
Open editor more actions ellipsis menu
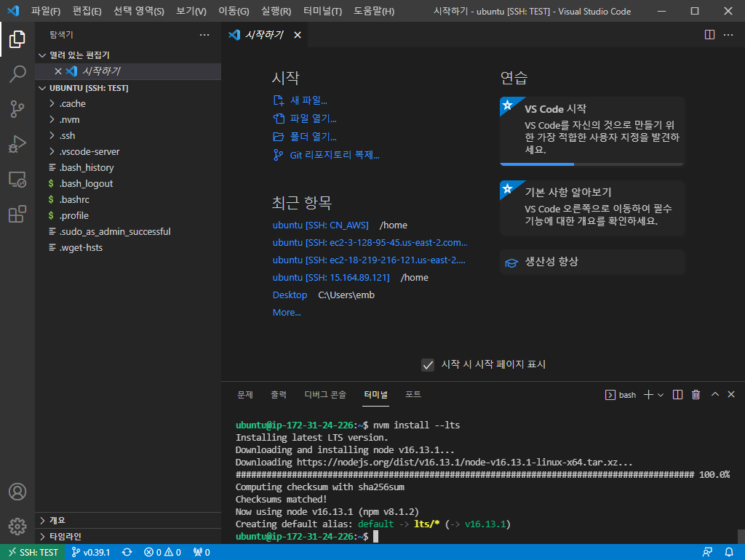click(x=728, y=35)
